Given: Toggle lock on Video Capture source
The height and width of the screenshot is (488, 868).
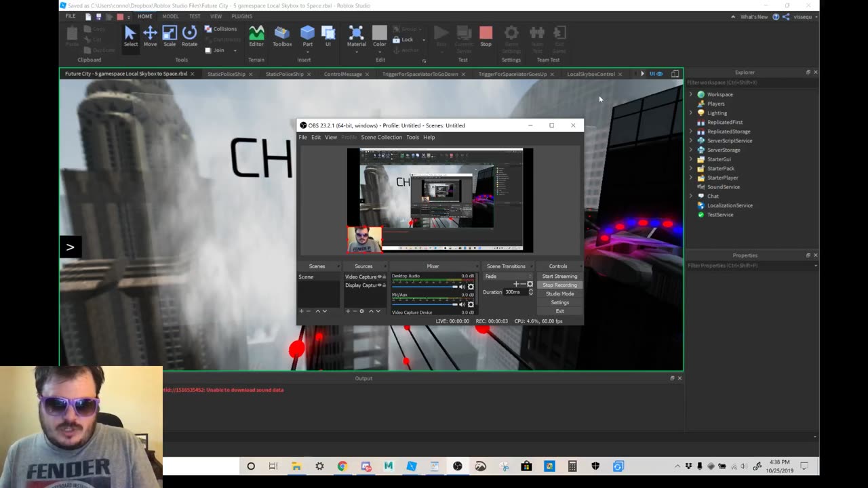Looking at the screenshot, I should 384,277.
